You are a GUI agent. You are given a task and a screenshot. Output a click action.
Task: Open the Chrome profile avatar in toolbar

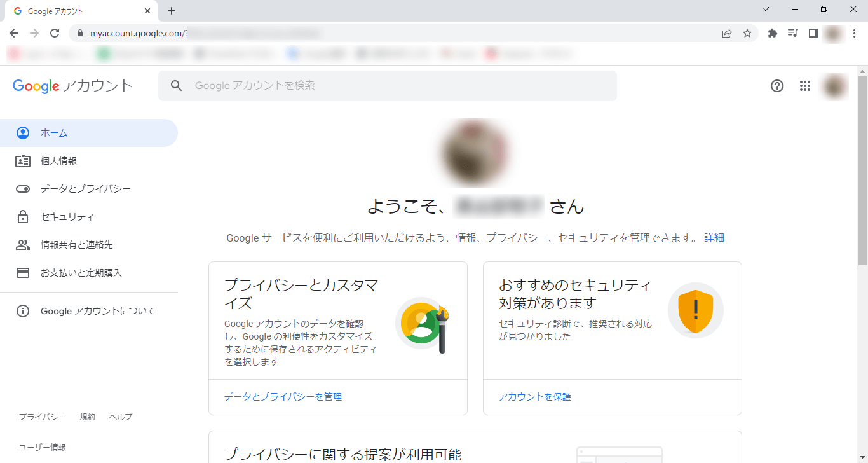tap(833, 33)
